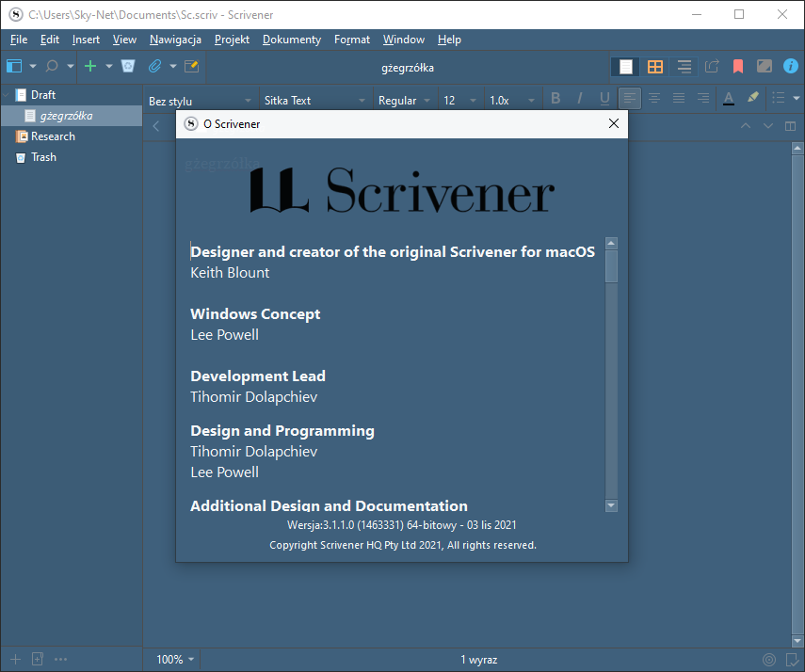Image resolution: width=805 pixels, height=672 pixels.
Task: Open the list style dropdown arrow
Action: (797, 98)
